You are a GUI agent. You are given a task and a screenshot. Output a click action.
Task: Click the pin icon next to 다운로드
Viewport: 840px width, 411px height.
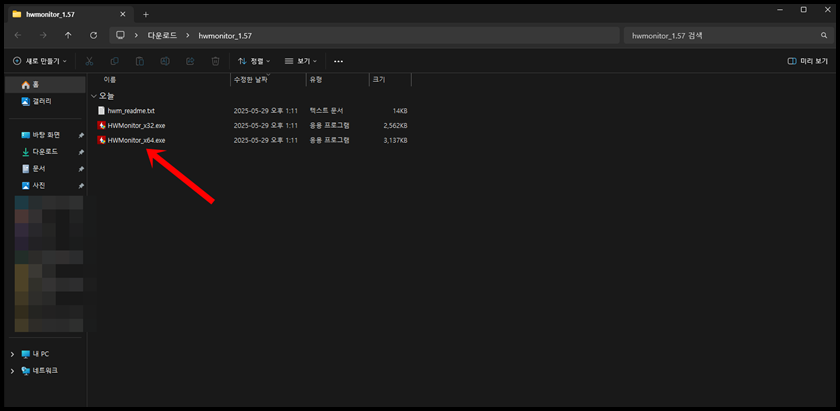81,152
